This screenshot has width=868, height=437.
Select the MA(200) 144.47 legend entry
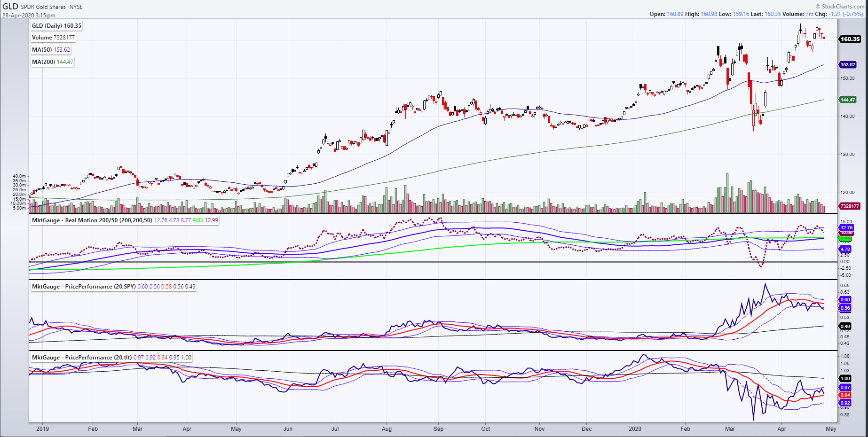pyautogui.click(x=53, y=62)
